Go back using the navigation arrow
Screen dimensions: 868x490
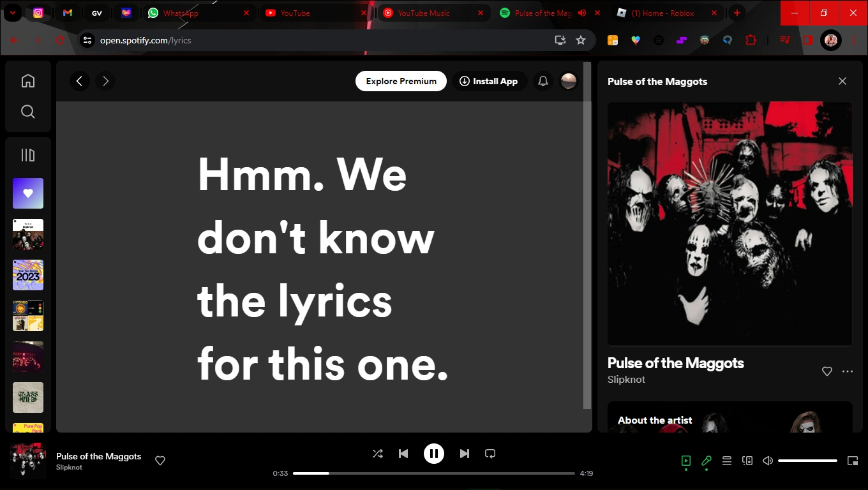pos(79,81)
